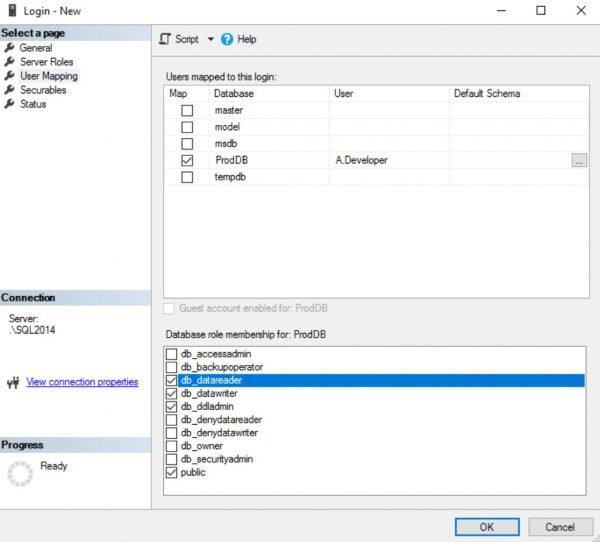This screenshot has width=600, height=542.
Task: Click the Securables wrench icon
Action: click(x=10, y=90)
